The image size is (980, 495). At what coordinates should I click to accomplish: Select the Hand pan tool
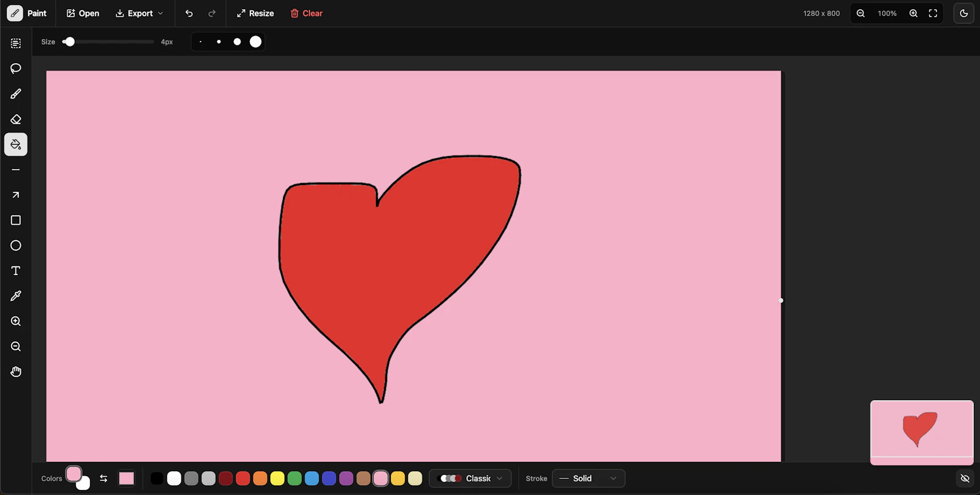[x=16, y=372]
